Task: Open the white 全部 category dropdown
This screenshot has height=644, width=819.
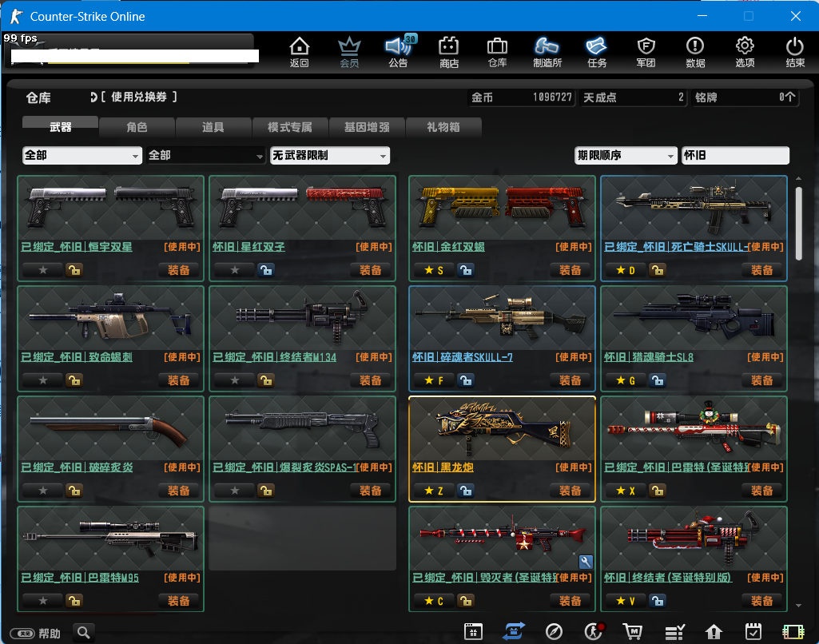Action: pos(82,155)
